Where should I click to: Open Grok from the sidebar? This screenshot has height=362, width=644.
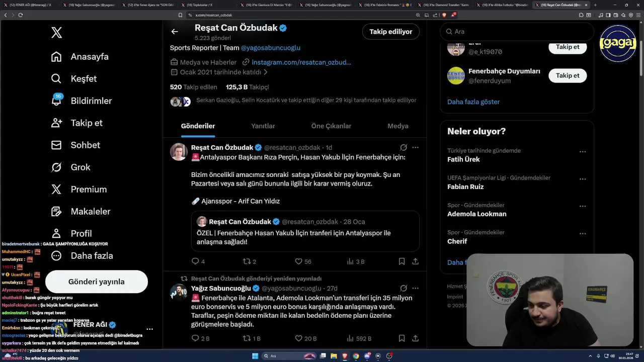(x=71, y=167)
